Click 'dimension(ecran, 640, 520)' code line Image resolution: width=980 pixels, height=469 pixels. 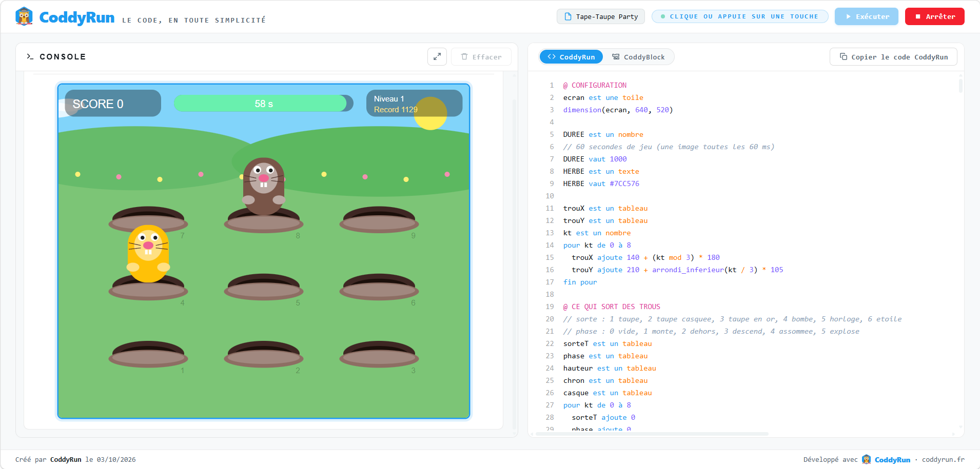[x=618, y=110]
